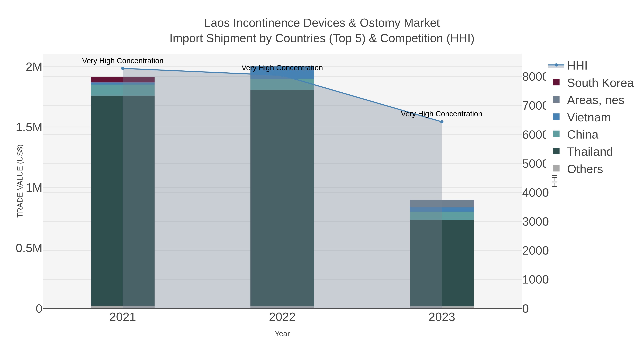Click the 2000 tick on HHI axis
Screen dimensions: 644x362
click(x=535, y=251)
